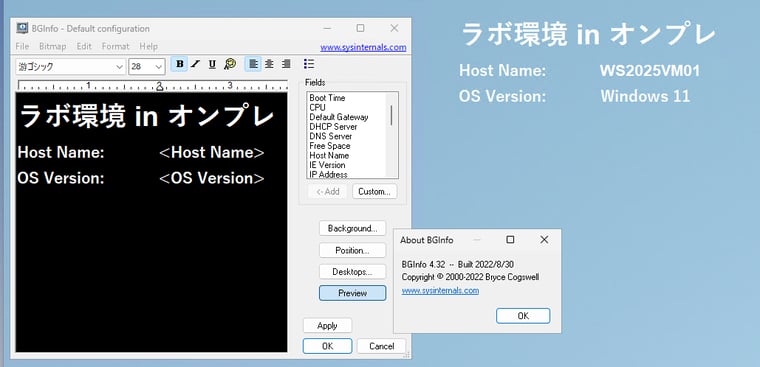Viewport: 760px width, 367px height.
Task: Toggle bullet list formatting
Action: coord(309,64)
